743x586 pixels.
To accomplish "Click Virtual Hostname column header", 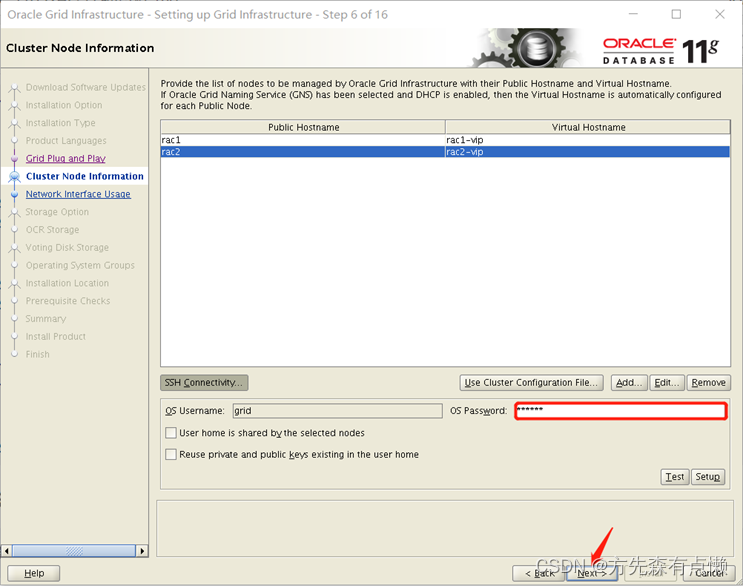I will [588, 127].
